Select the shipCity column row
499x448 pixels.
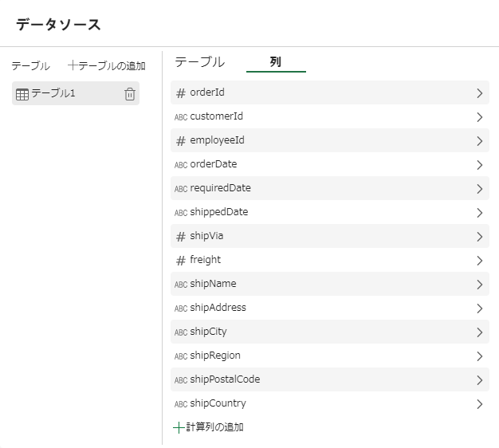tap(319, 332)
